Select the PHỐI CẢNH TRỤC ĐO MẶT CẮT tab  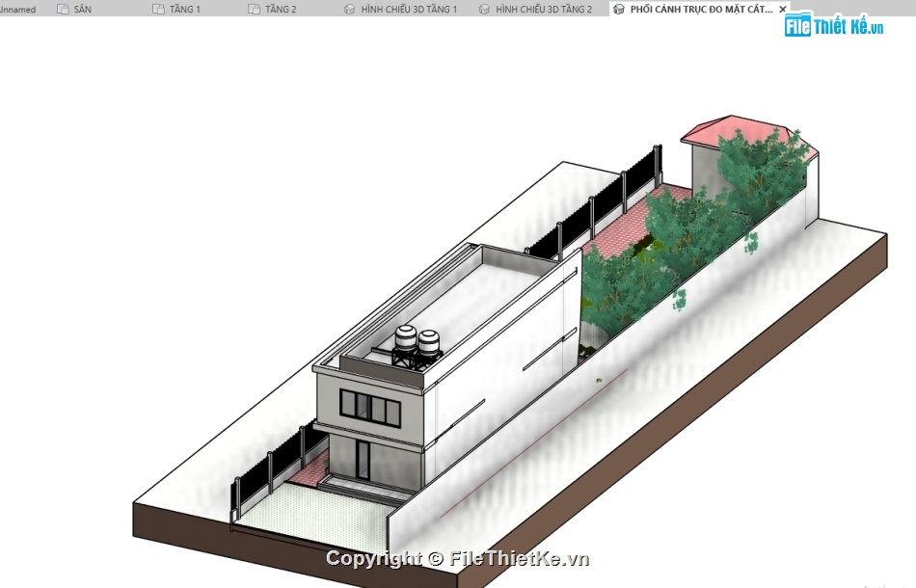700,9
